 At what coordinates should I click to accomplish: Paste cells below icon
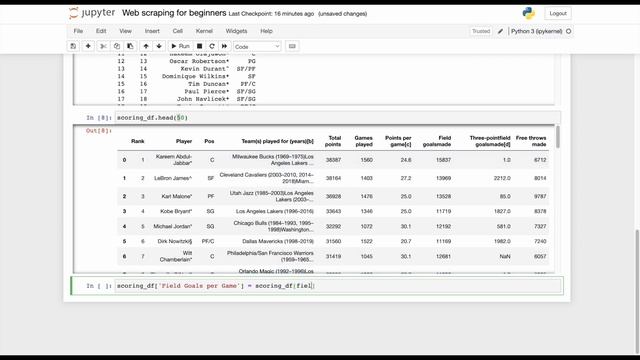[130, 47]
